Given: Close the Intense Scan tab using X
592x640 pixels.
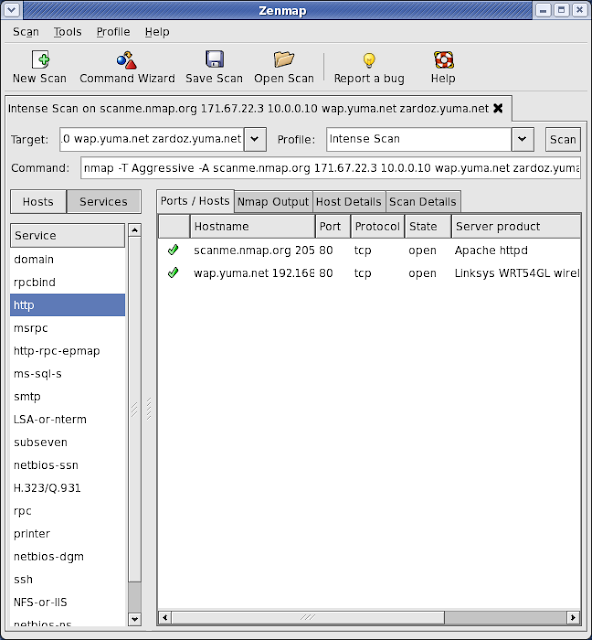Looking at the screenshot, I should (498, 108).
